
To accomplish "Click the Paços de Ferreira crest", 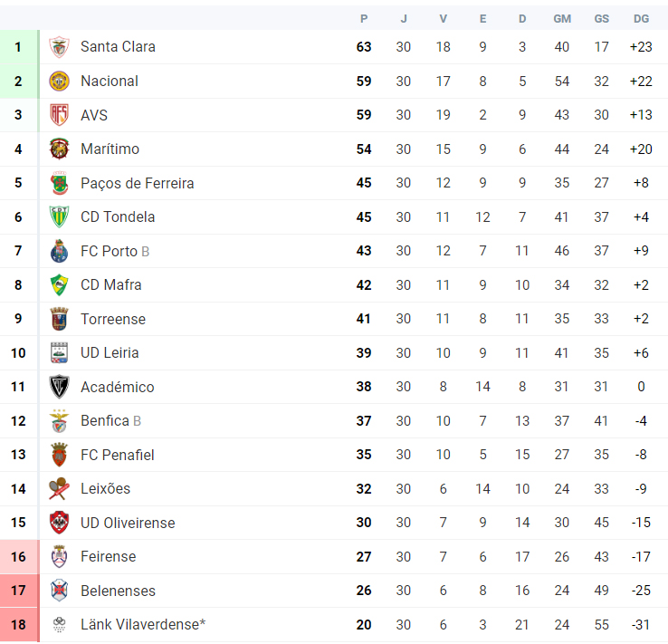I will click(59, 183).
